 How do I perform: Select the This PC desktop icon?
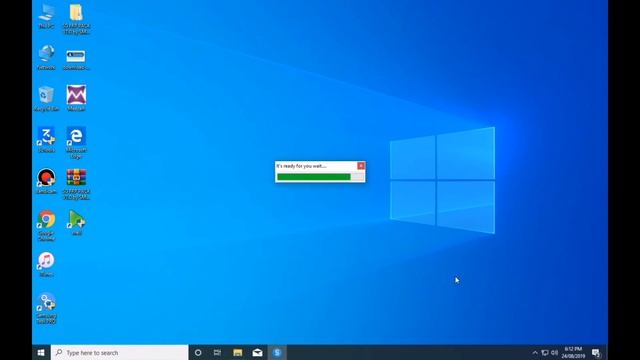tap(46, 16)
